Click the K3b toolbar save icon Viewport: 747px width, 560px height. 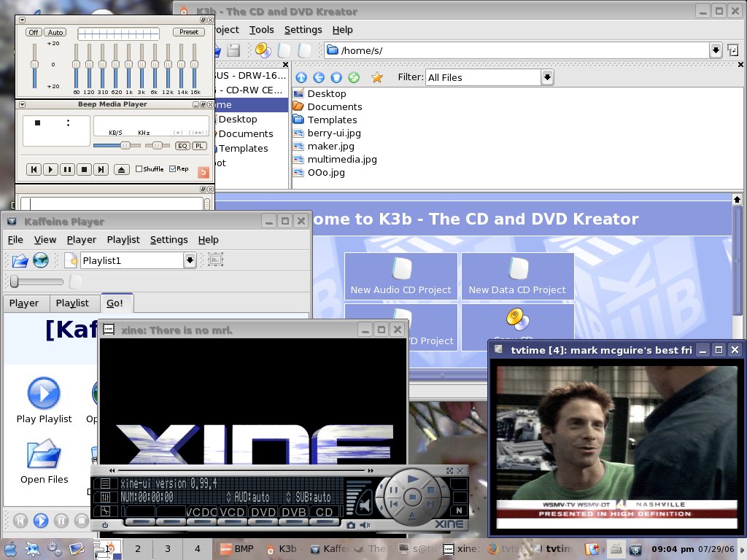(x=233, y=50)
